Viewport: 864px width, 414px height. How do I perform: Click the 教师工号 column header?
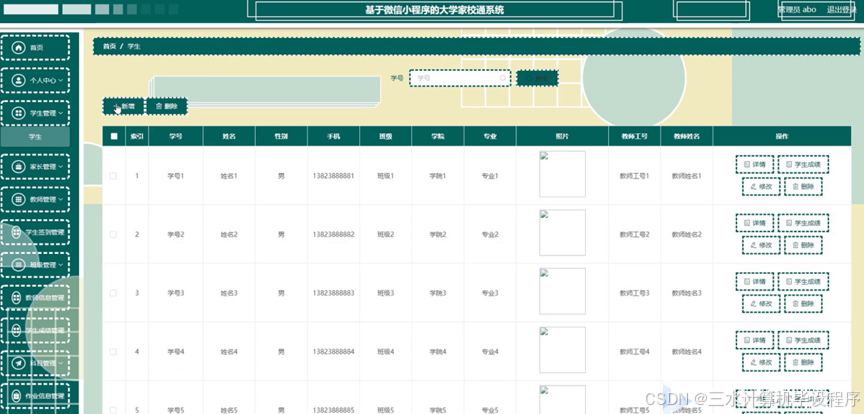[x=634, y=136]
